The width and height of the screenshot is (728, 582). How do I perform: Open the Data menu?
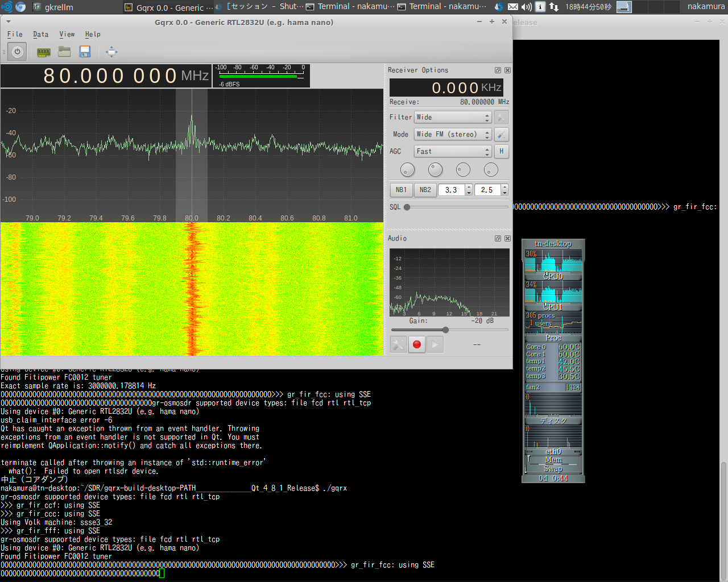pos(40,34)
